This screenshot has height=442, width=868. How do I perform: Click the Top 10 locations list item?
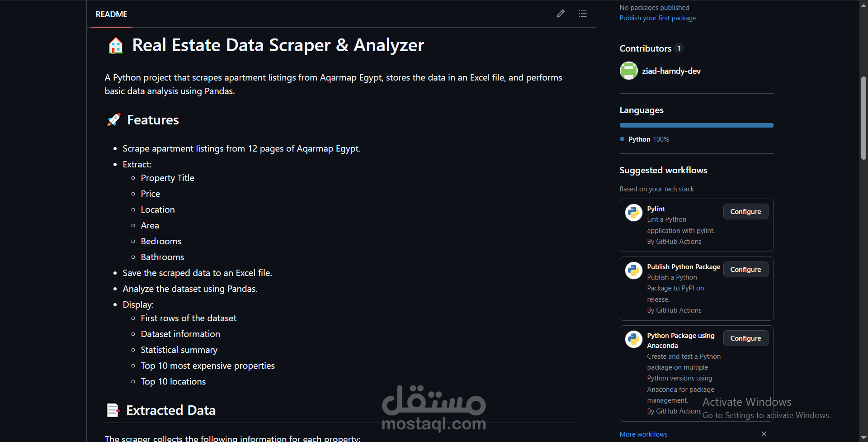pos(173,381)
